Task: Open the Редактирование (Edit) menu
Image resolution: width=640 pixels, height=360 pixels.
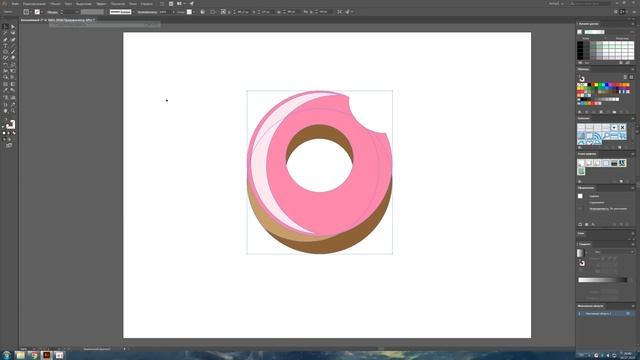Action: (x=34, y=4)
